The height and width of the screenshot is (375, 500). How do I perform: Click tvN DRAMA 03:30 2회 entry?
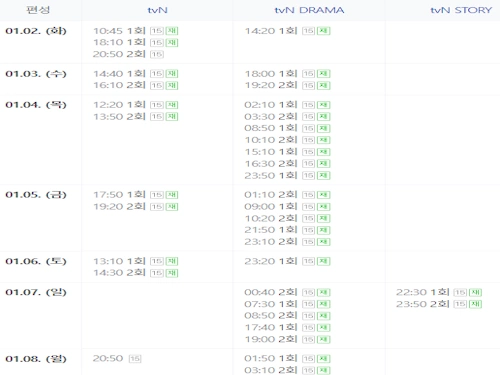[x=287, y=117]
